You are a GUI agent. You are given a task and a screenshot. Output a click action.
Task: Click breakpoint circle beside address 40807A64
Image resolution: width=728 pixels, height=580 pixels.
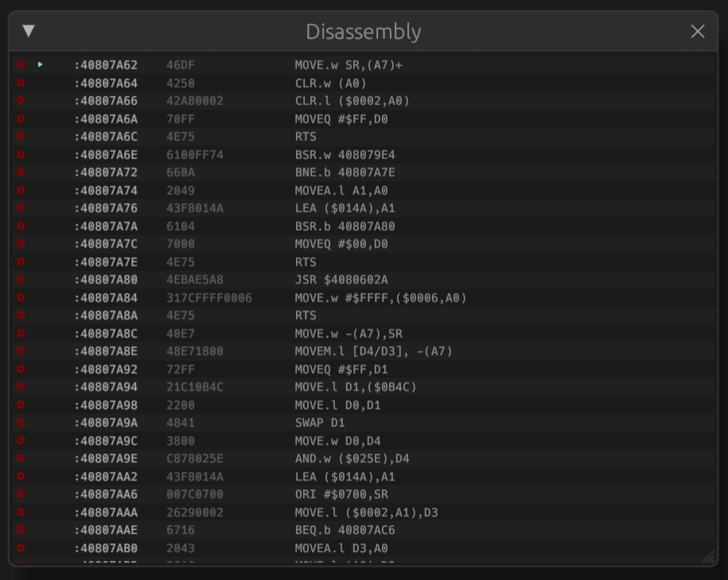[x=20, y=83]
